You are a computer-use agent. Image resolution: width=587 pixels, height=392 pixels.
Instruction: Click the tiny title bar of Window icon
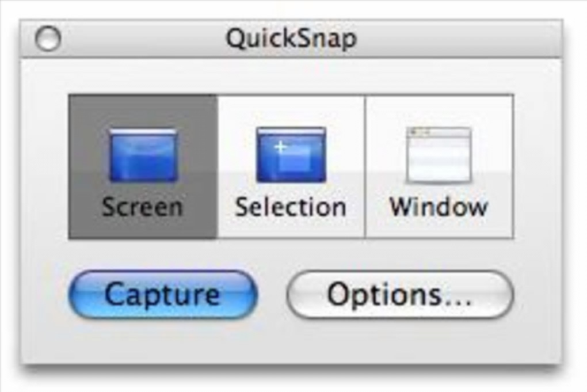click(x=439, y=132)
